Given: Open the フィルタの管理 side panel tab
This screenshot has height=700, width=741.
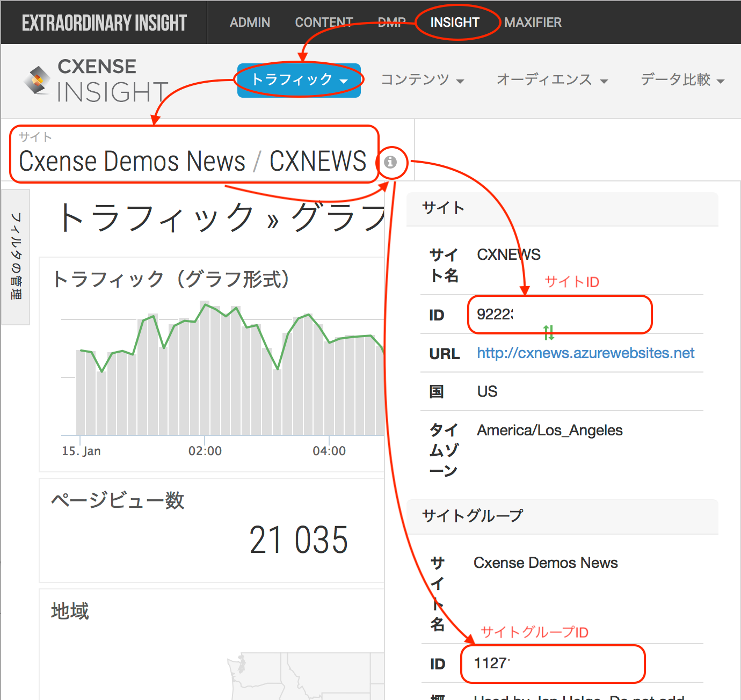Looking at the screenshot, I should click(x=16, y=257).
